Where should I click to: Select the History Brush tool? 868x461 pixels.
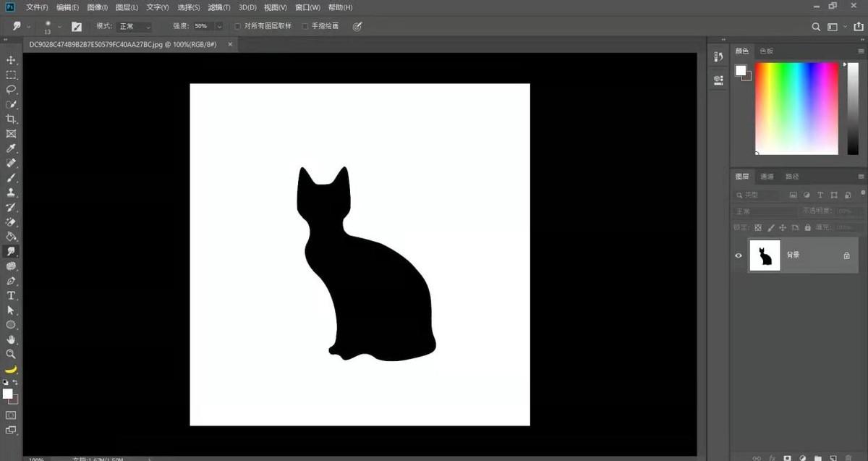coord(11,207)
